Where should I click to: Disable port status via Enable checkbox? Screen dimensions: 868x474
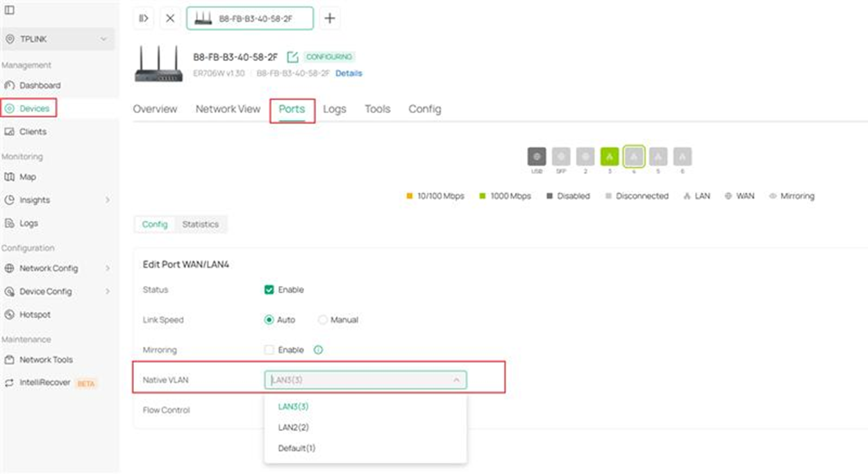pos(270,289)
